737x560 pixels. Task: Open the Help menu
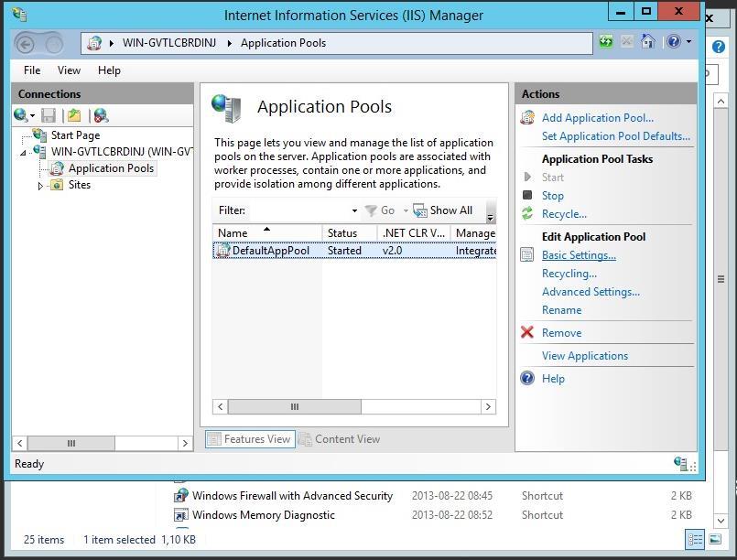[109, 70]
